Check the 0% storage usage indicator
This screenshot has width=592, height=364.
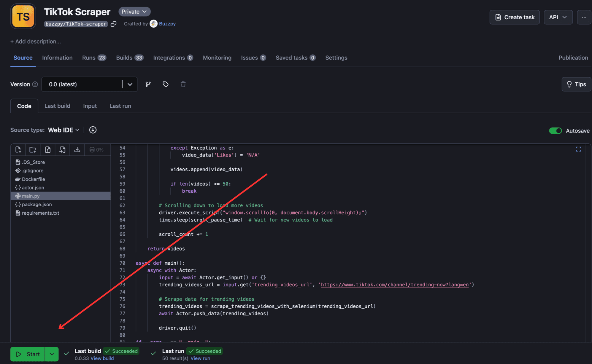(x=97, y=150)
